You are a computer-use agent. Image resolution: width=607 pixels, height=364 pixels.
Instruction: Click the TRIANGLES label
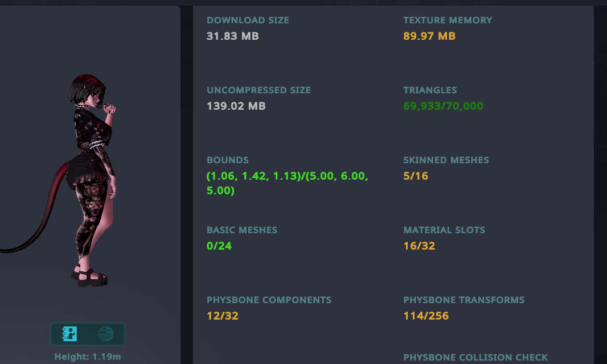(x=430, y=90)
